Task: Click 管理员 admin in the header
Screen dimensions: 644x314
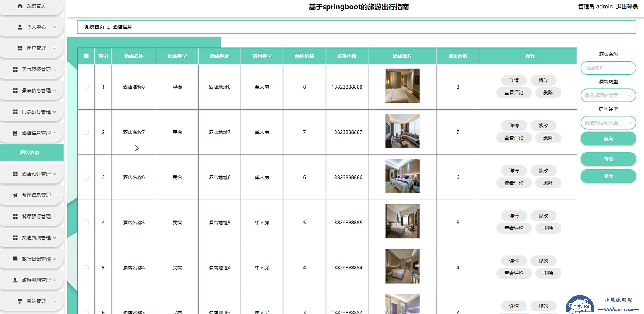Action: [596, 7]
